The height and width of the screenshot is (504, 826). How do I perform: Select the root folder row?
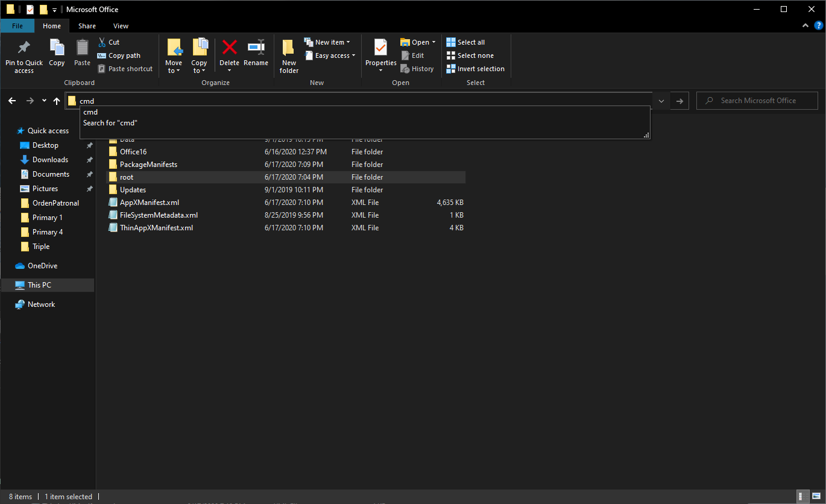(286, 177)
